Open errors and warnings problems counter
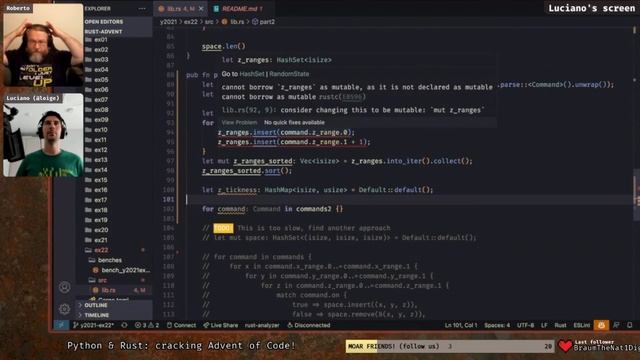640x360 pixels. coord(147,325)
